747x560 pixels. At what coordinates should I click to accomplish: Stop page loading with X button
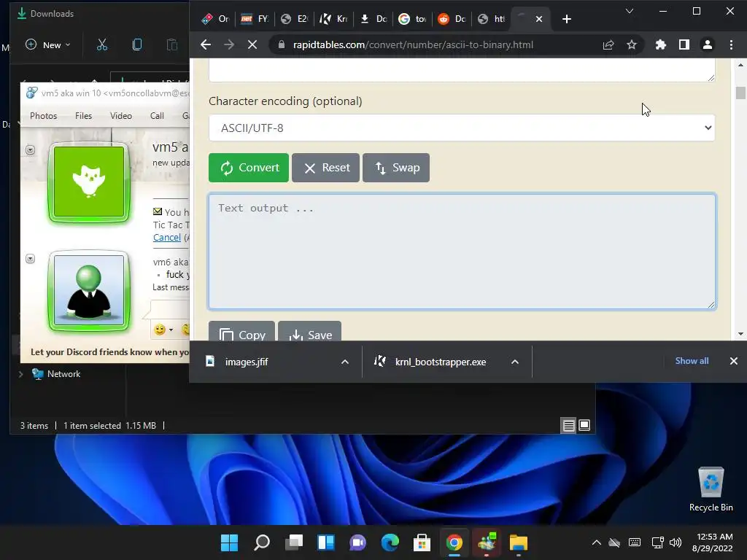pos(252,44)
